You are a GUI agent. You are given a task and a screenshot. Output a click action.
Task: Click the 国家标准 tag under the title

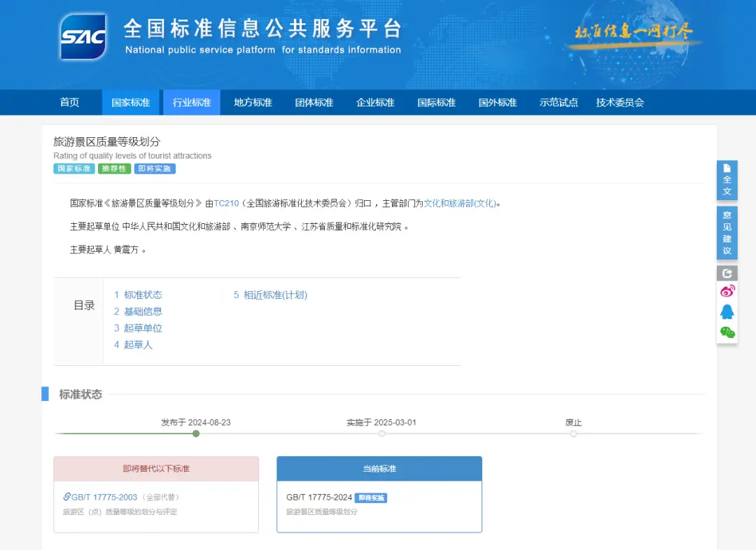click(73, 168)
